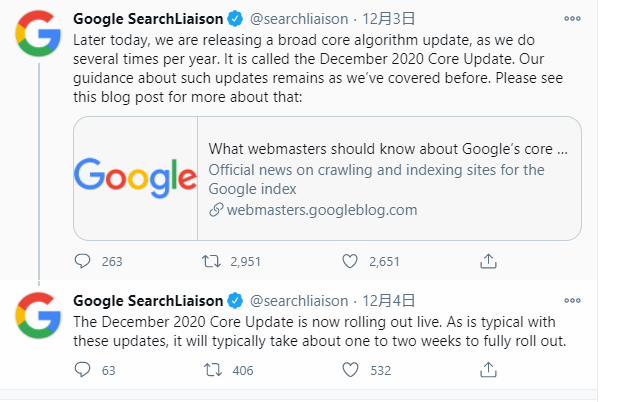The image size is (622, 402).
Task: Open the 'What webmasters should know' card title
Action: coord(388,148)
